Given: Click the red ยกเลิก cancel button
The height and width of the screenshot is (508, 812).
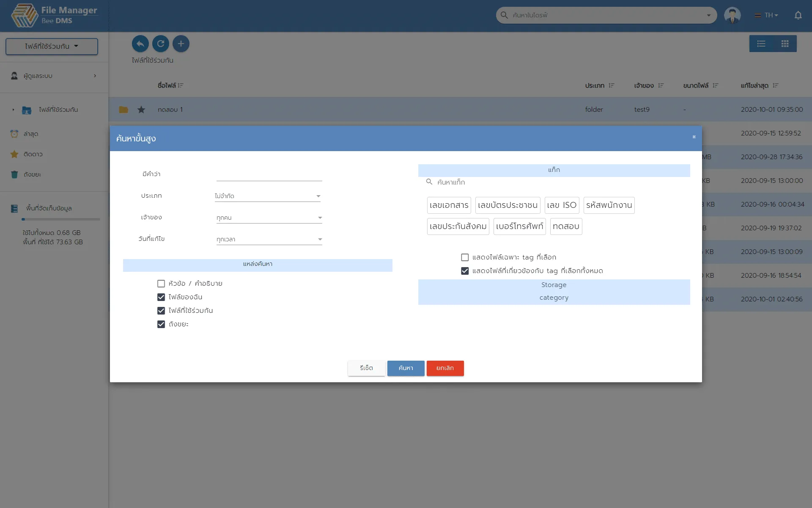Looking at the screenshot, I should pyautogui.click(x=445, y=368).
